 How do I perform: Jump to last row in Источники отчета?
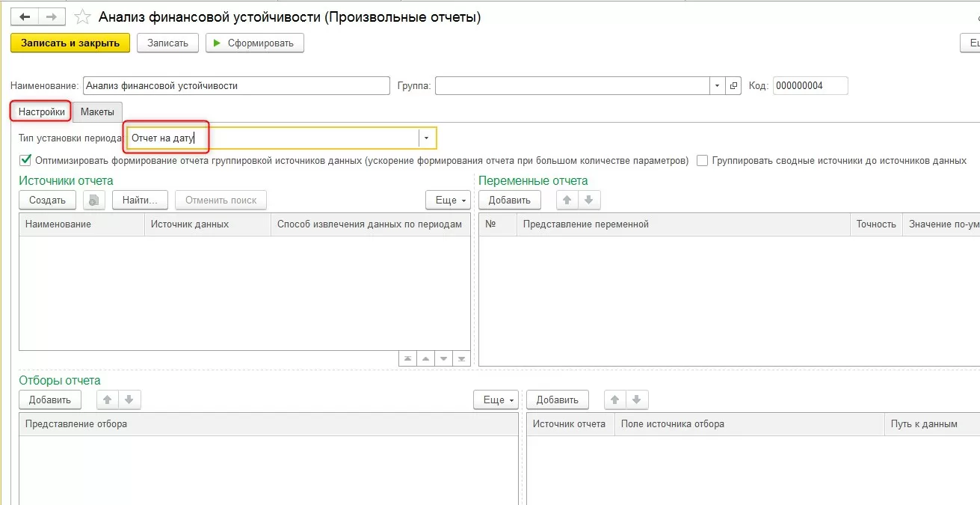click(461, 358)
